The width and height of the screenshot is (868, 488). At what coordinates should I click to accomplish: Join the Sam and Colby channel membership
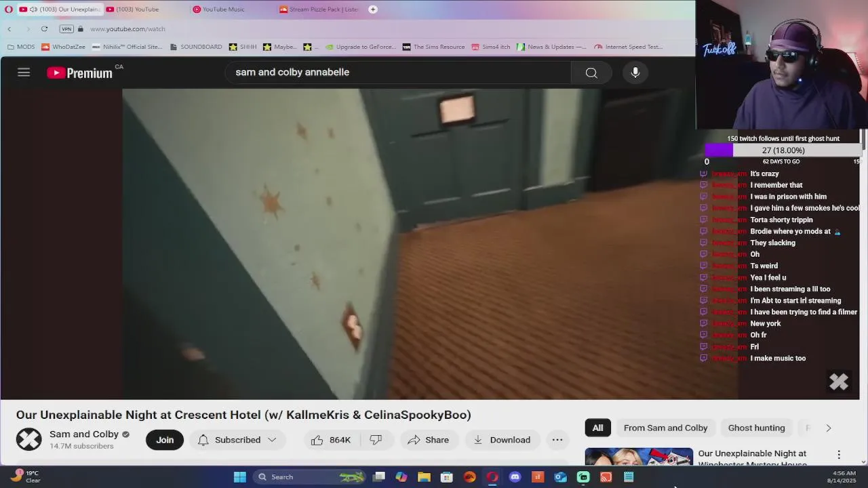[x=165, y=440]
